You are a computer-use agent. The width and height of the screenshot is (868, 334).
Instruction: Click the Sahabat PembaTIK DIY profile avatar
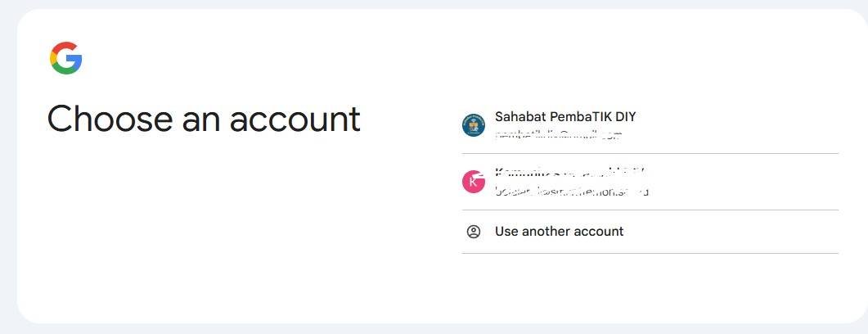point(474,125)
